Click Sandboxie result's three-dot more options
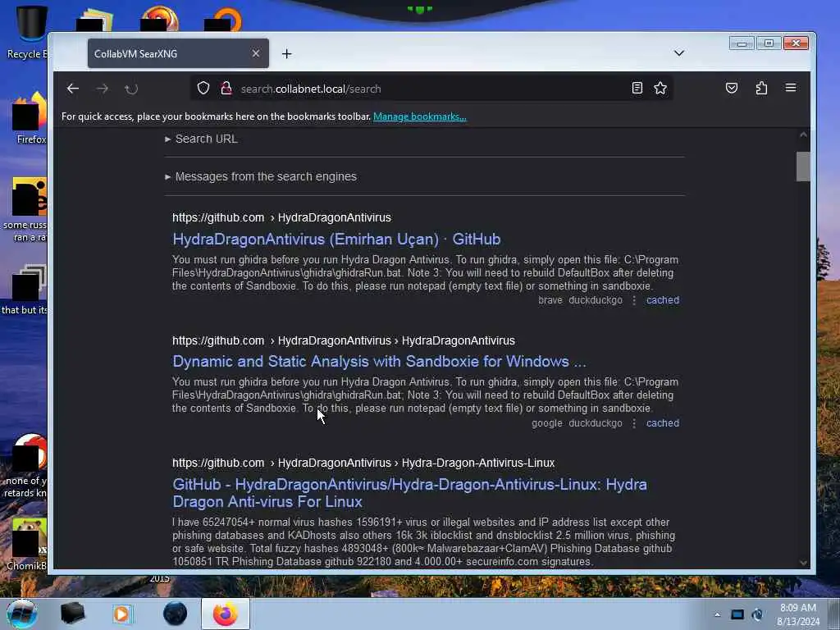The height and width of the screenshot is (630, 840). (x=634, y=422)
